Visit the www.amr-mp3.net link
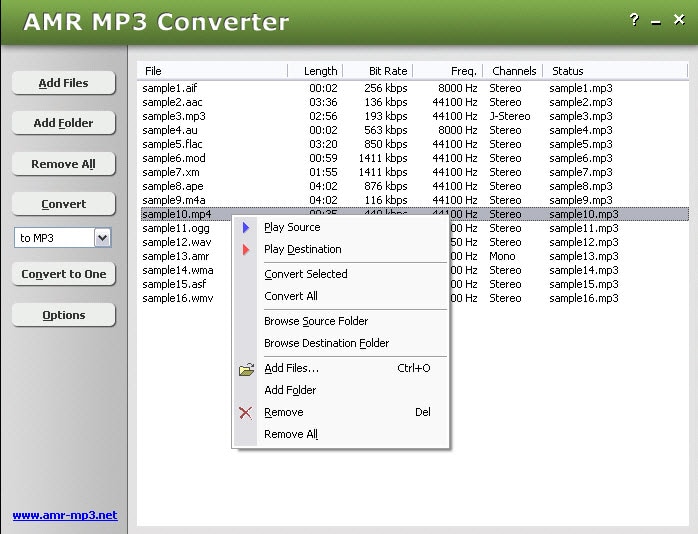Image resolution: width=698 pixels, height=534 pixels. (65, 515)
